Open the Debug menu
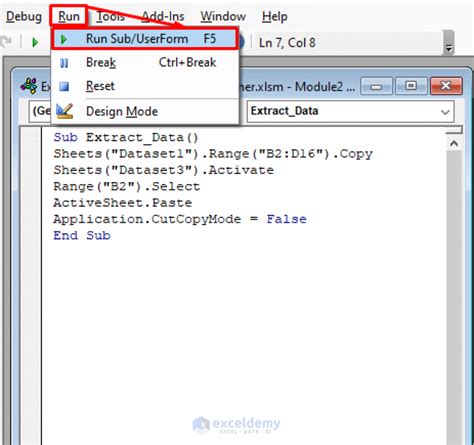This screenshot has width=474, height=445. tap(24, 17)
